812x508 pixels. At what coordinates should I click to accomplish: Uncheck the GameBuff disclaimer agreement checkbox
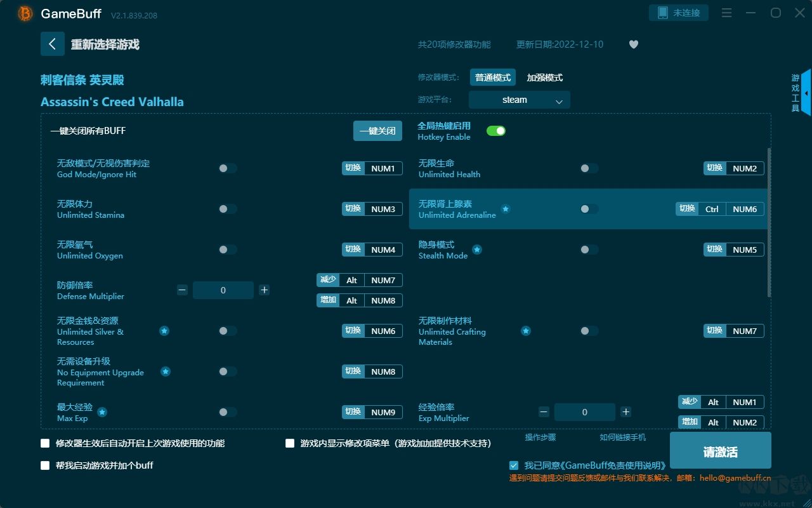point(514,465)
